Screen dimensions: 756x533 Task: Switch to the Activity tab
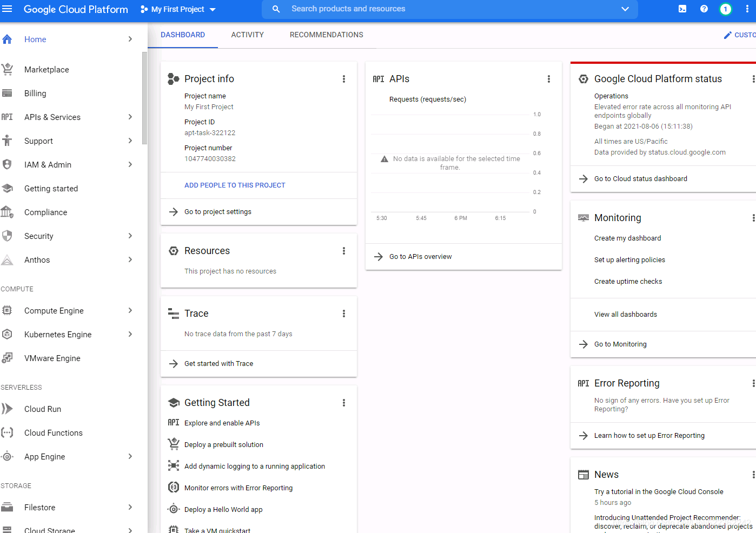(248, 35)
